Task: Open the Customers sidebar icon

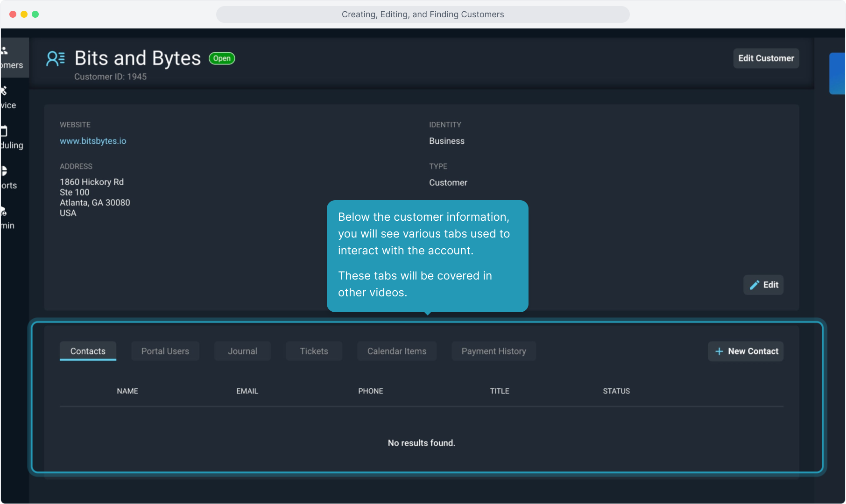Action: click(5, 51)
